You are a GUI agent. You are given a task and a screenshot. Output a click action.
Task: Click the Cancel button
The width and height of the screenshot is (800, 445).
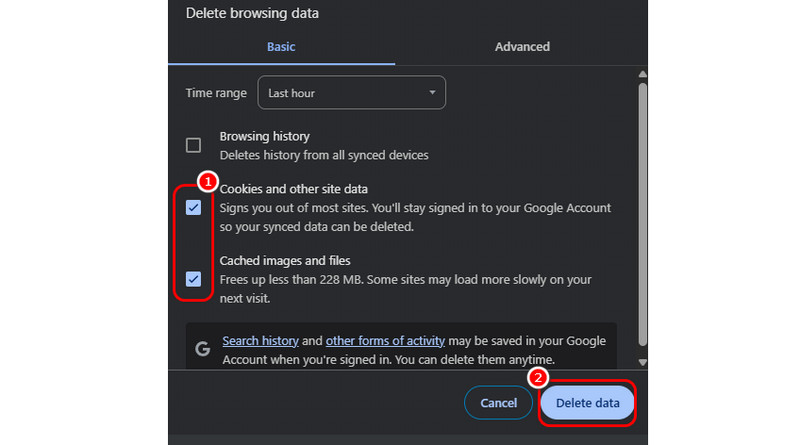[498, 403]
